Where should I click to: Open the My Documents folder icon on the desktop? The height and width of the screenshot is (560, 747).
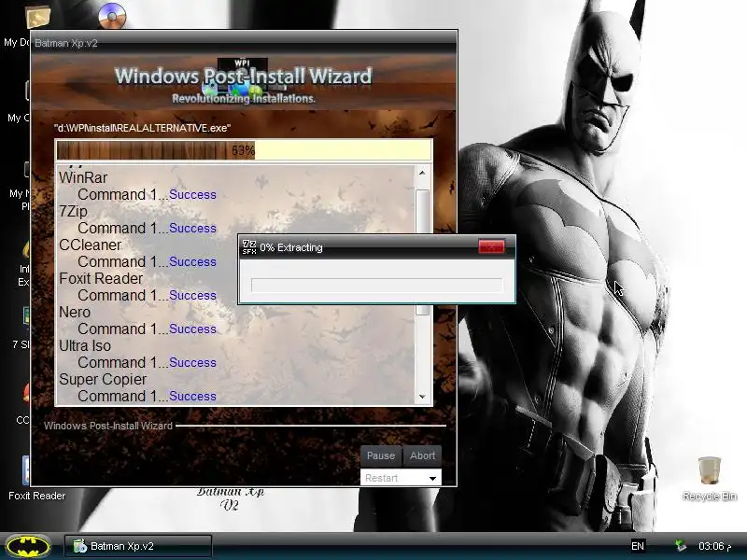tap(37, 17)
